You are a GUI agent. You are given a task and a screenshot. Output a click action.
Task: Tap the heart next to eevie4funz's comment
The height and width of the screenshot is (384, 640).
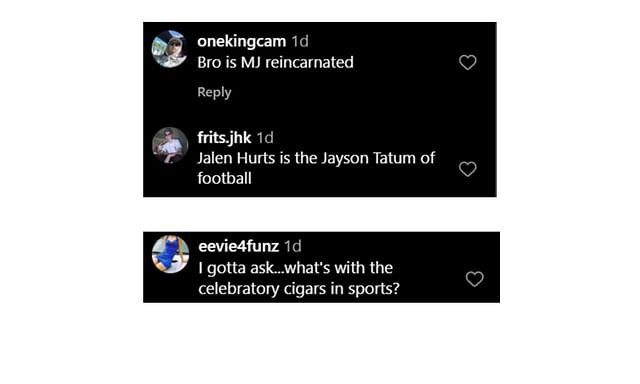[474, 279]
